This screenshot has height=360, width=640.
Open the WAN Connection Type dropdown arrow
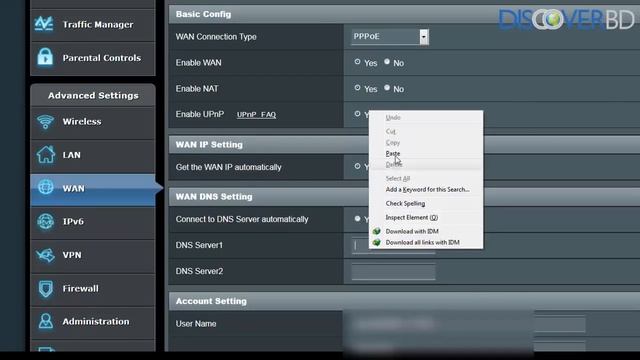(x=424, y=37)
